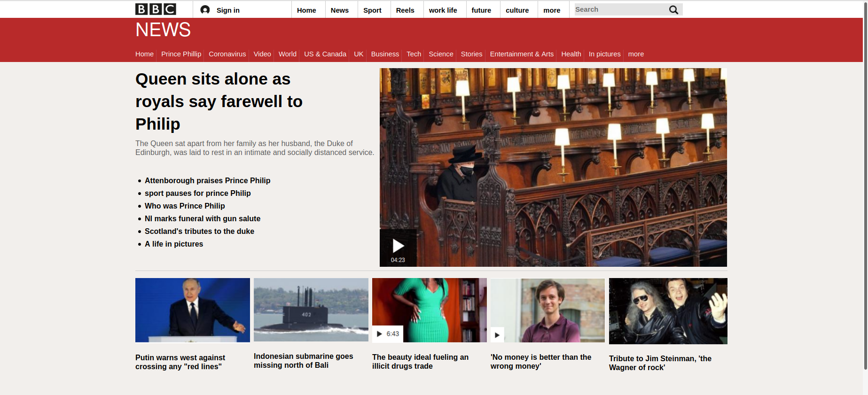Open News in top navigation
868x395 pixels.
pyautogui.click(x=339, y=10)
